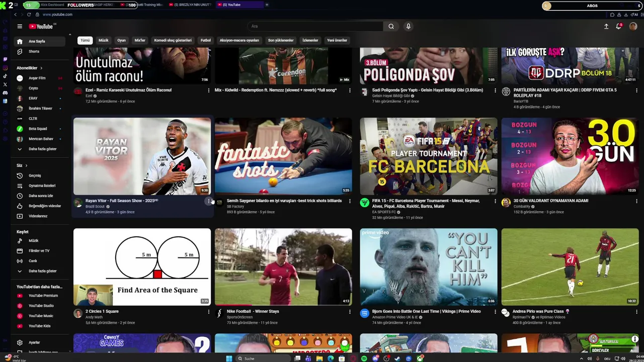Open options for FIFA 15 Barcelona video
Image resolution: width=644 pixels, height=362 pixels.
(495, 201)
